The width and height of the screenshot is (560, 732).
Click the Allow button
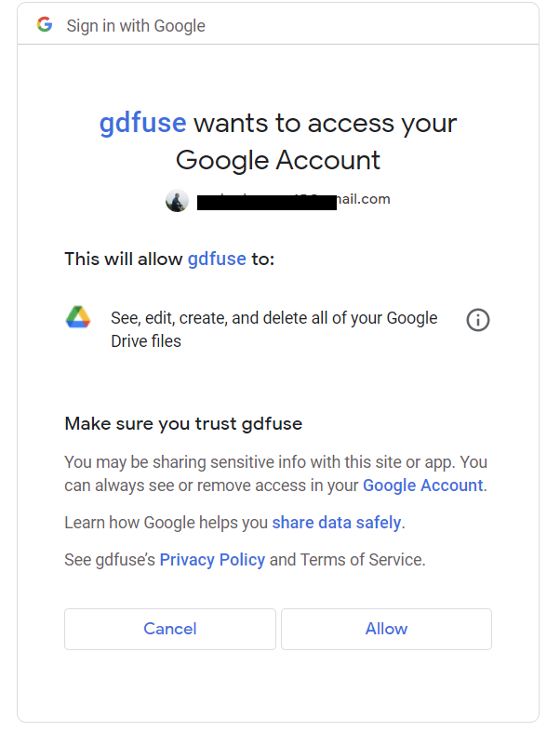[x=386, y=629]
